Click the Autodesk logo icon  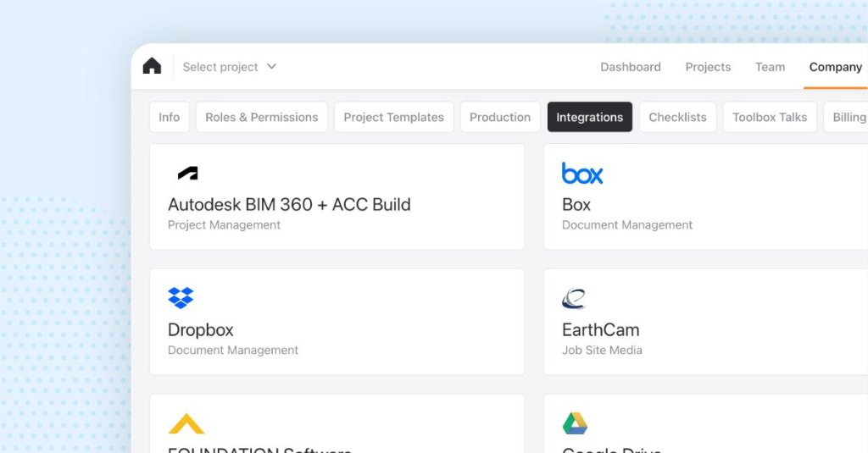tap(187, 174)
